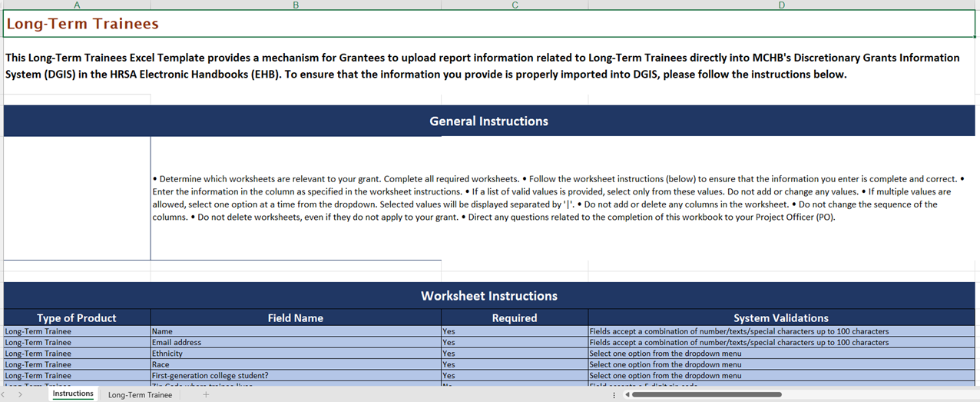Select the 'First-generation college student?' cell
The height and width of the screenshot is (402, 980).
tap(296, 376)
